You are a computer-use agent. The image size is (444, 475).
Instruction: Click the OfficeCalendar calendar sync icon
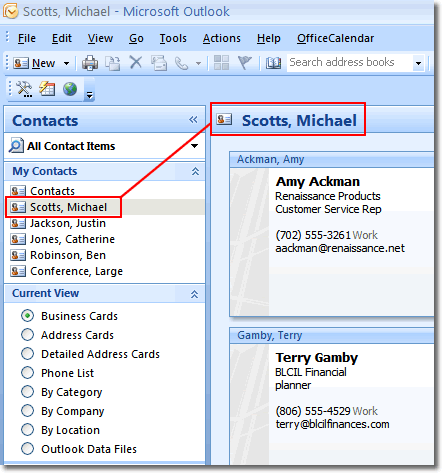tap(47, 89)
